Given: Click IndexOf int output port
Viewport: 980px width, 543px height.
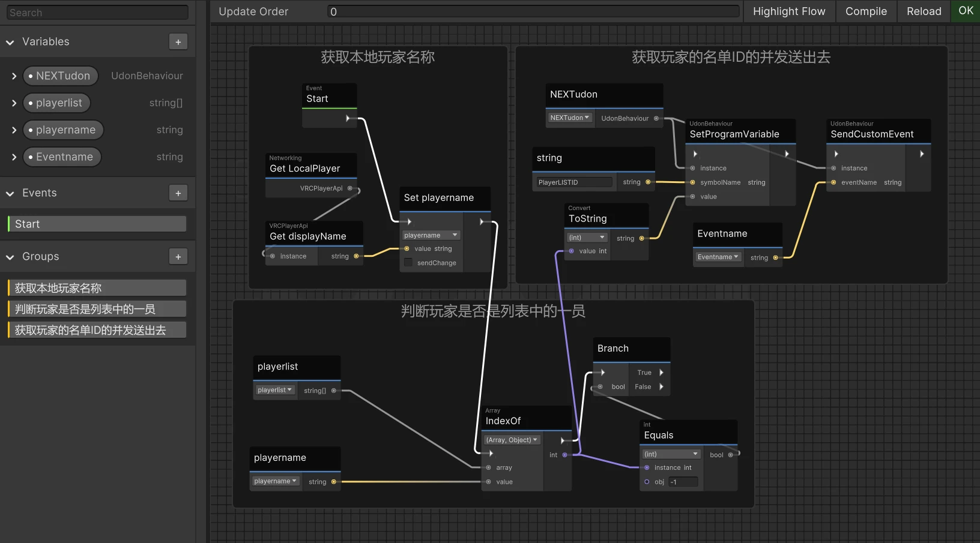Looking at the screenshot, I should point(564,455).
